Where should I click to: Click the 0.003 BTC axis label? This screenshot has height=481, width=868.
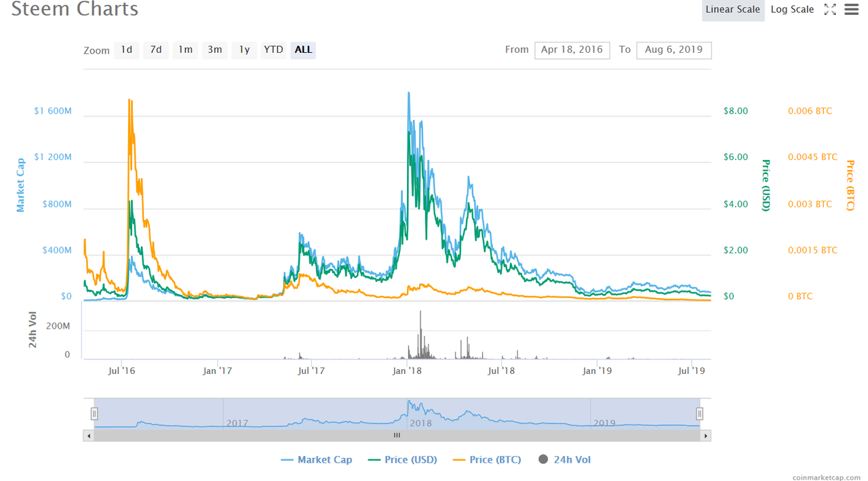coord(810,204)
